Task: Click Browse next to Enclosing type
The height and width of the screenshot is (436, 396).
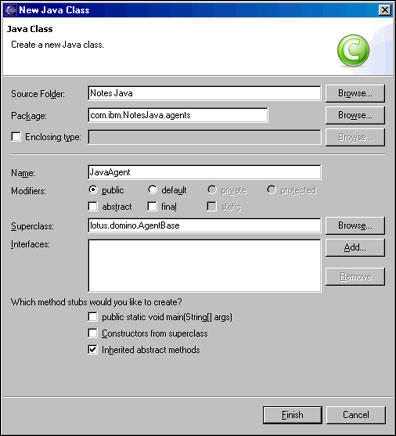Action: pyautogui.click(x=355, y=137)
